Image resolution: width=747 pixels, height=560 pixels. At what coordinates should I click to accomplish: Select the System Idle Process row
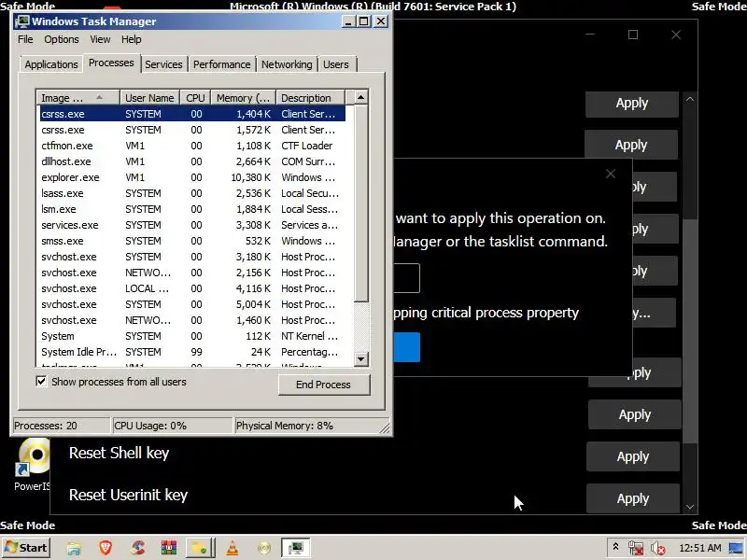192,352
